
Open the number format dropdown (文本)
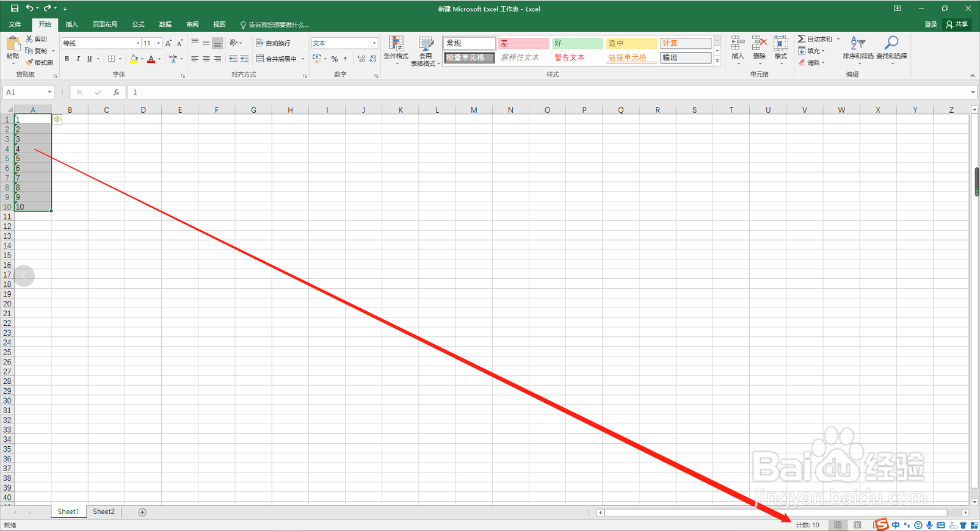point(374,43)
